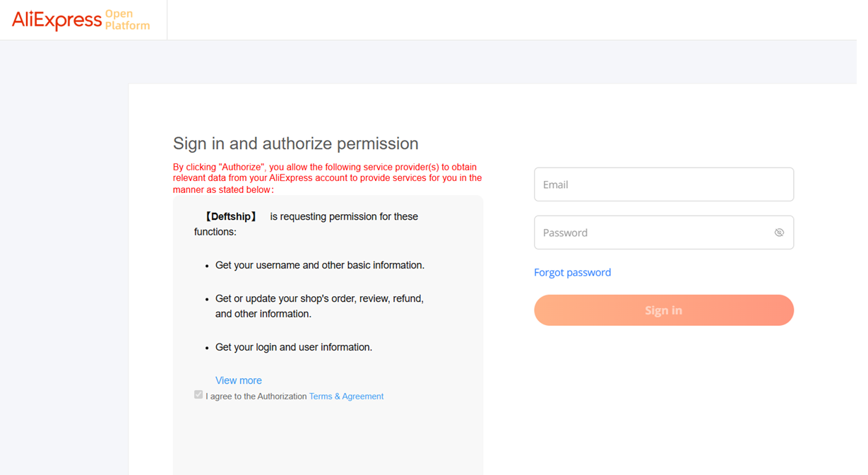Click the AliExpress logo
868x475 pixels.
[57, 20]
